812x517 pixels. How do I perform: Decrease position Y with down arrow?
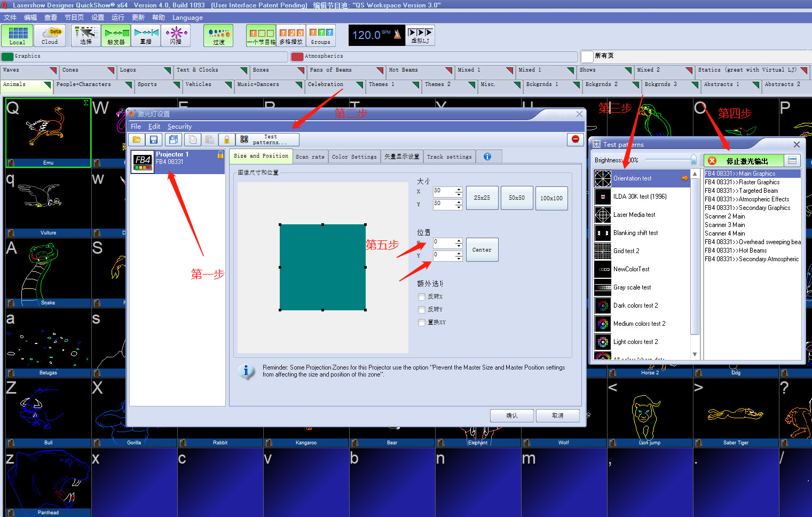[459, 258]
